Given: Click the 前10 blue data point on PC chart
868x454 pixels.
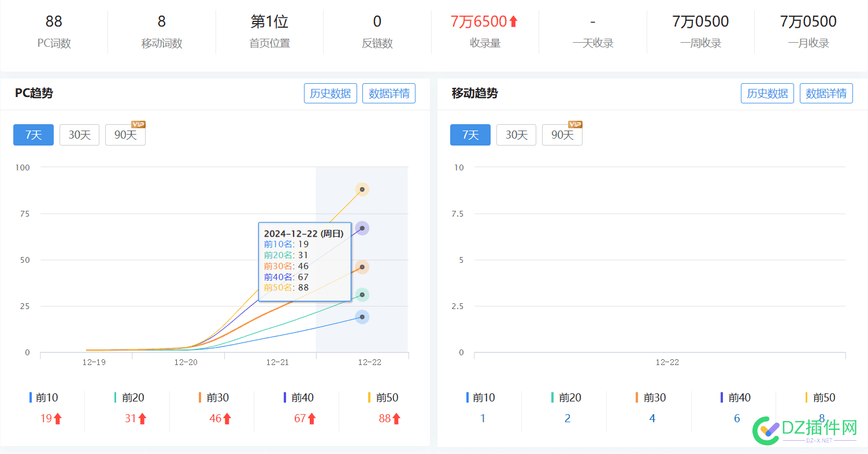Looking at the screenshot, I should point(362,317).
